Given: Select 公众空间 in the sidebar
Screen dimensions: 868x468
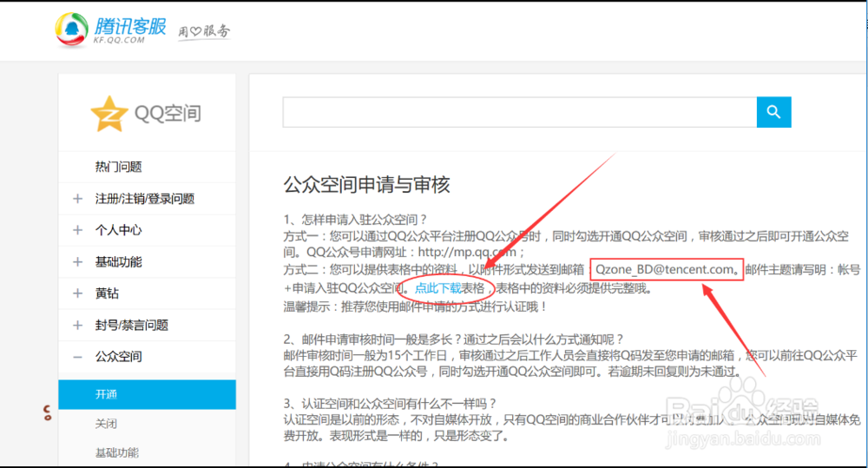Looking at the screenshot, I should [x=118, y=357].
